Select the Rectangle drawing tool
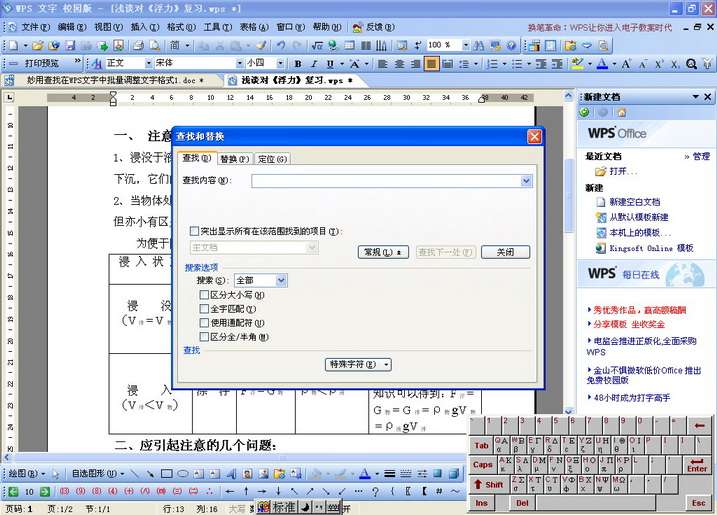This screenshot has height=515, width=717. point(166,474)
